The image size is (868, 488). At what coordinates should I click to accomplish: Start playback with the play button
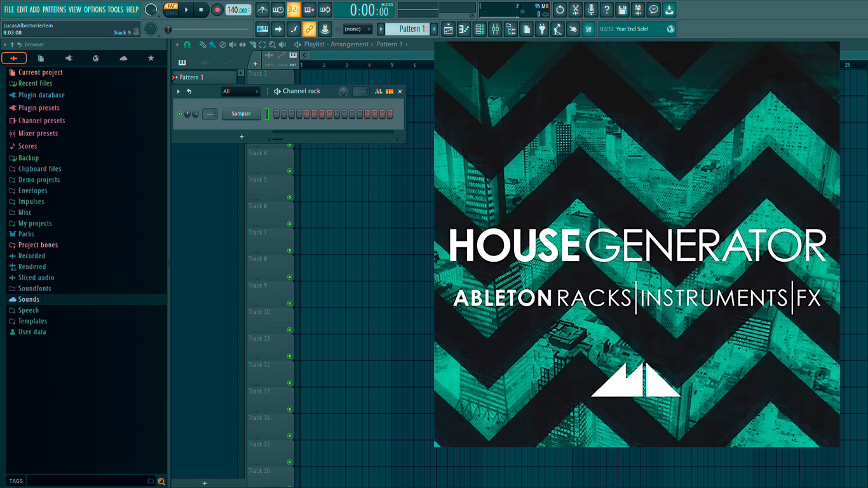pos(186,10)
